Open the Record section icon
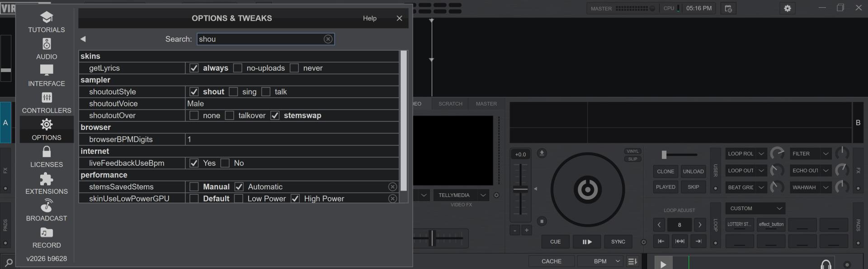 pyautogui.click(x=47, y=233)
